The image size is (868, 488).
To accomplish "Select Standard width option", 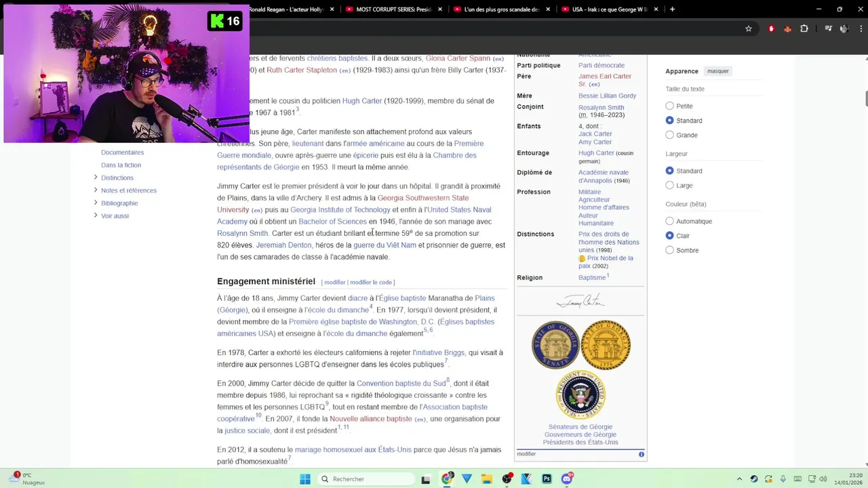I will tap(670, 171).
